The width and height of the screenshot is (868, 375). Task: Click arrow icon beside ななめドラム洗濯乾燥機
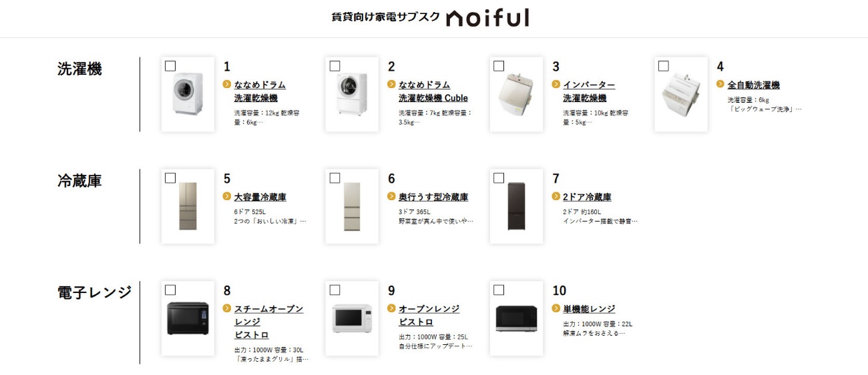227,85
